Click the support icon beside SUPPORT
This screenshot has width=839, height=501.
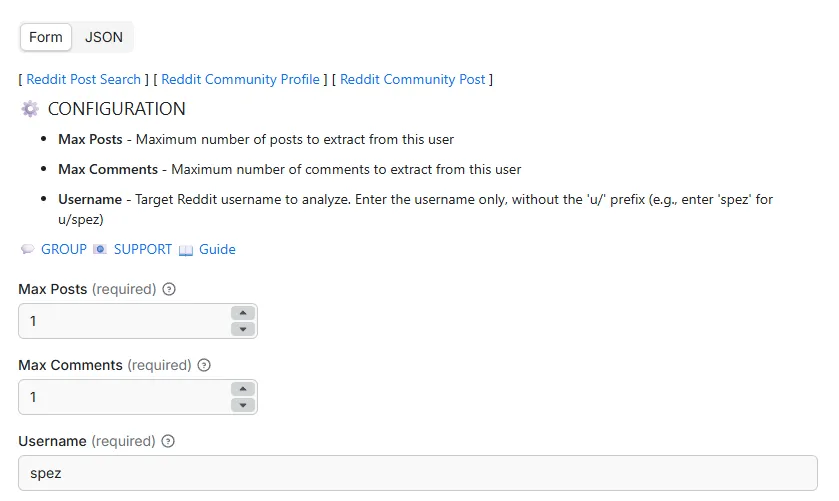[x=100, y=249]
